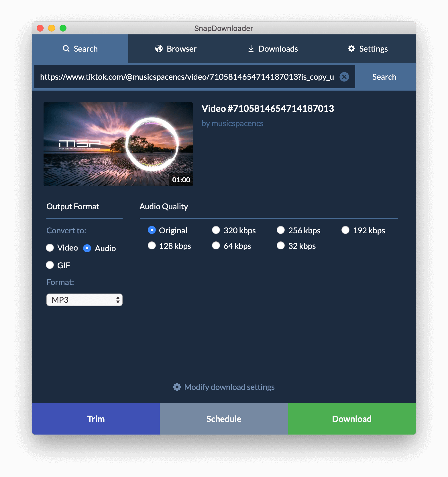Open the Search tab
The image size is (448, 477).
pos(80,49)
